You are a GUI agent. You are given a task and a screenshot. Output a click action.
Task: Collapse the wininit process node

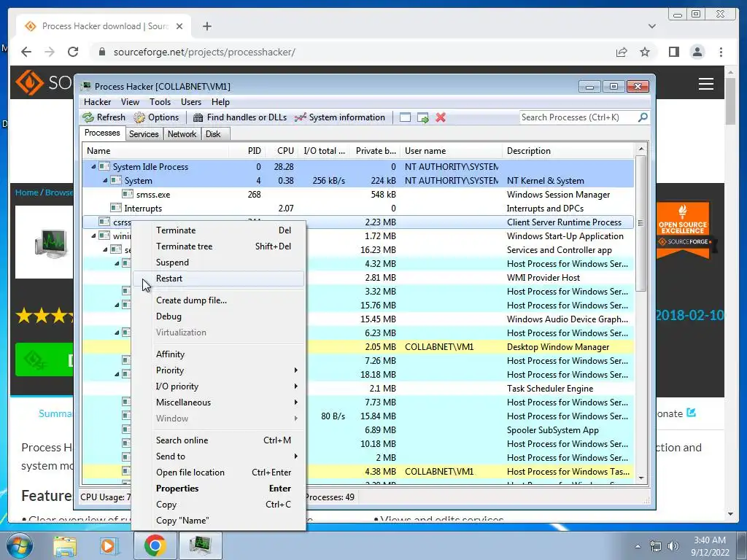(x=93, y=236)
